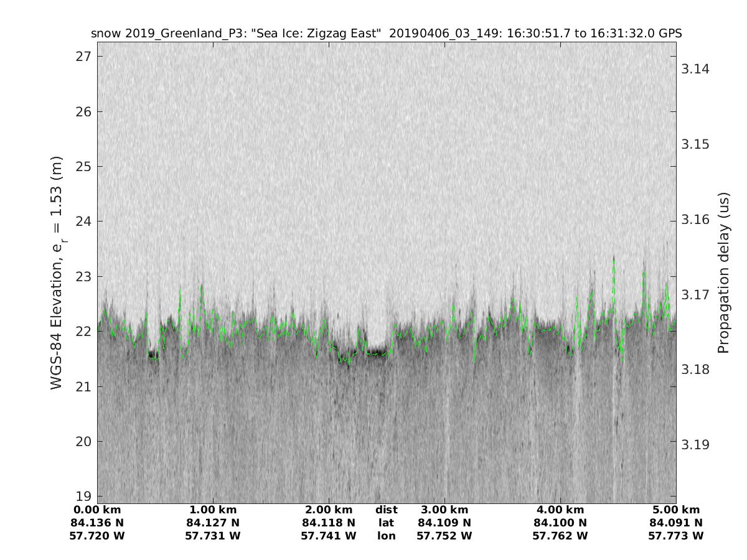Screen dimensions: 747x560
Task: Click the 27 elevation tick label
Action: (x=82, y=57)
